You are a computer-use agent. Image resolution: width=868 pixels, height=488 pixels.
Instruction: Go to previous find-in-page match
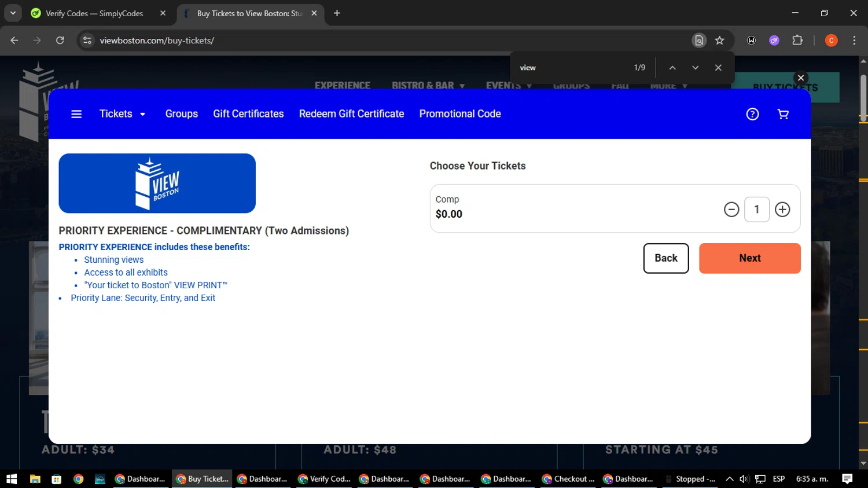click(672, 68)
